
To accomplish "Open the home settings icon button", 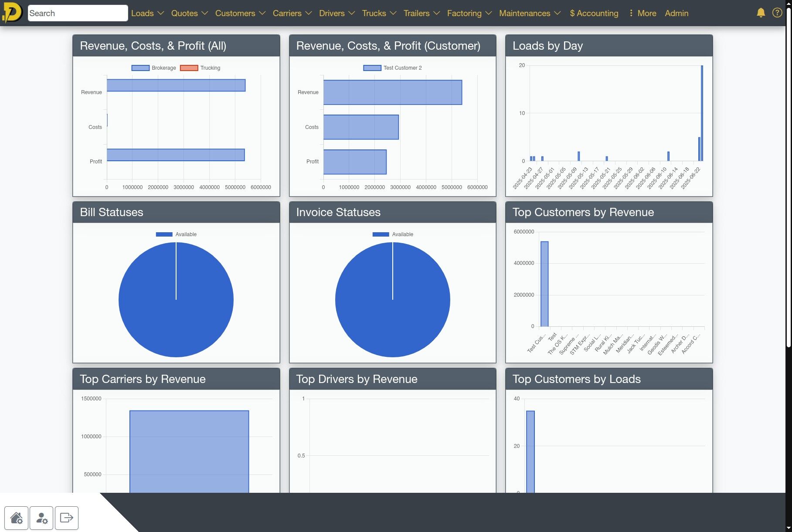I will tap(17, 518).
